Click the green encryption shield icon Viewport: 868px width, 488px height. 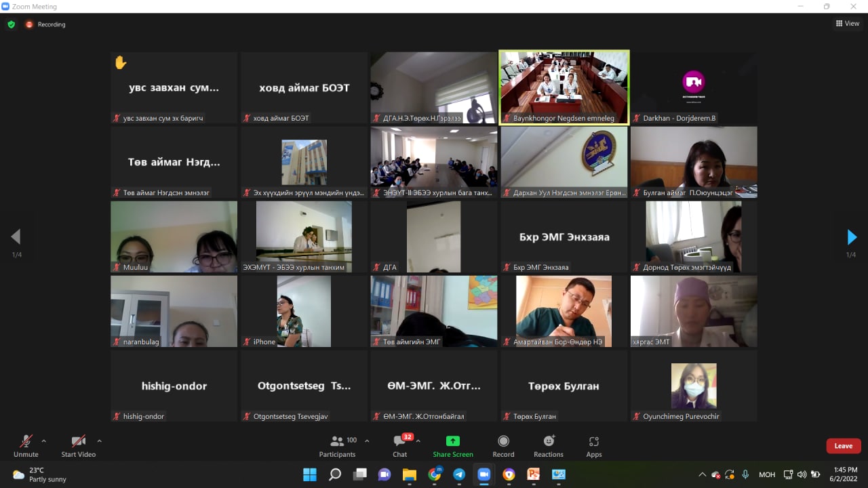(11, 24)
